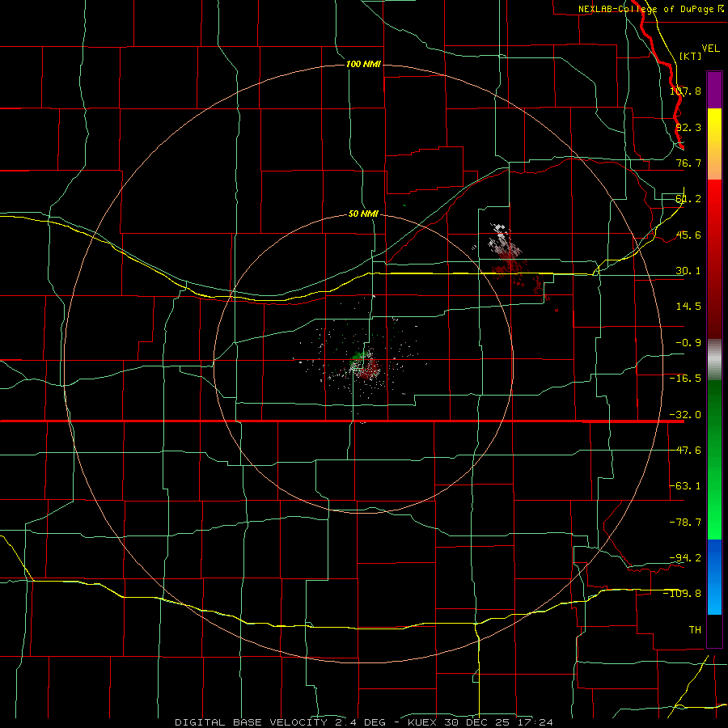The image size is (728, 728).
Task: Click the TH legend label
Action: 695,630
